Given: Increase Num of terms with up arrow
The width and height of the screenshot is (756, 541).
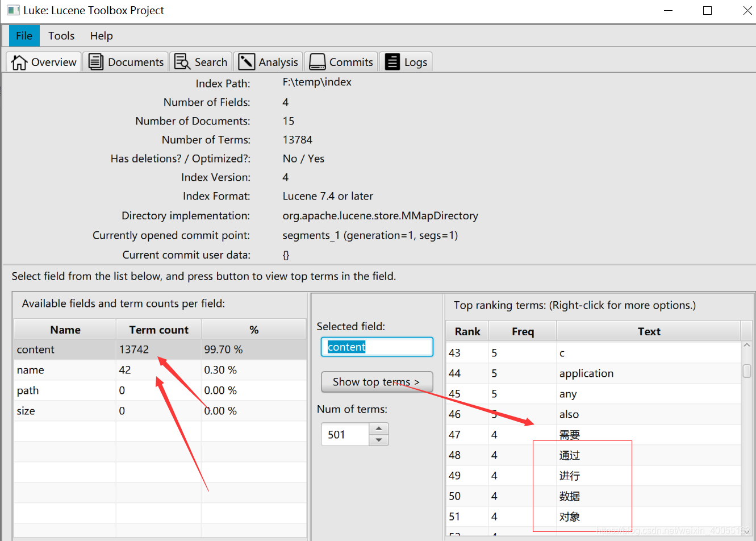Looking at the screenshot, I should (x=379, y=428).
